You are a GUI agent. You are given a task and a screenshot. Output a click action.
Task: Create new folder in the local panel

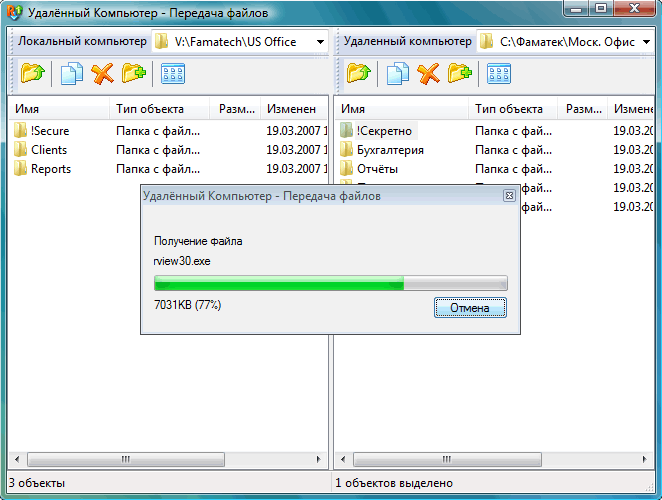point(134,73)
